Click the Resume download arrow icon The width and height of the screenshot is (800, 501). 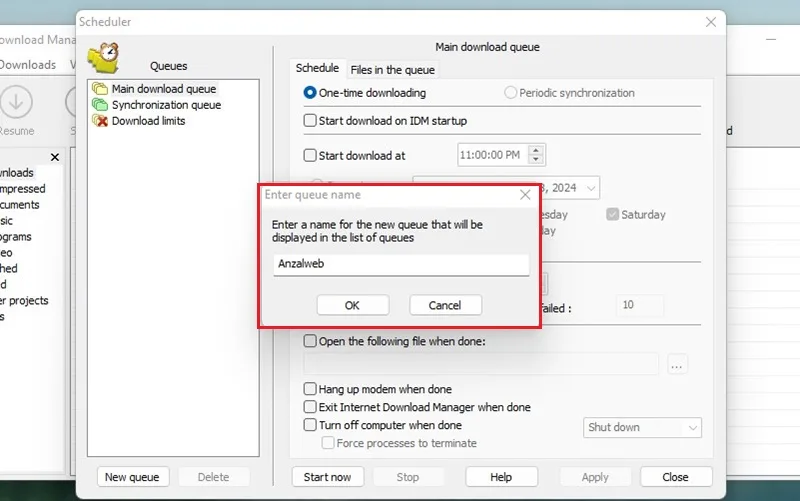click(x=16, y=103)
